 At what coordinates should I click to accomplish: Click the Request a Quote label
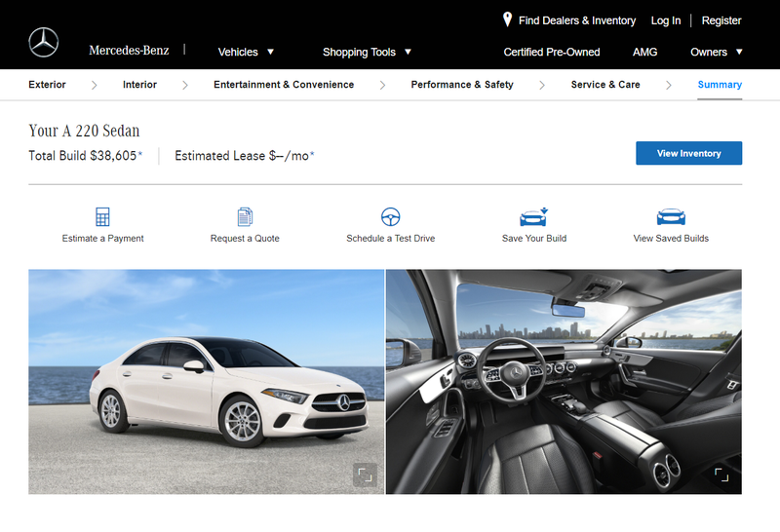[x=245, y=238]
